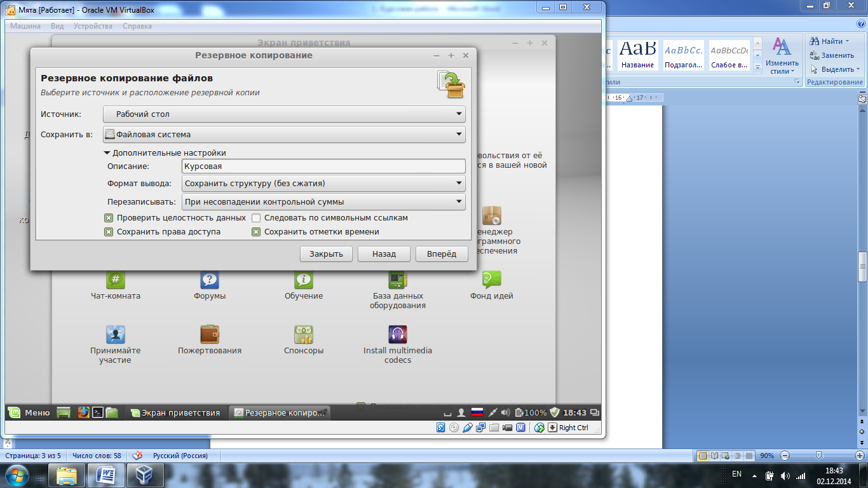Image resolution: width=868 pixels, height=488 pixels.
Task: Open the terminal from the Mint panel
Action: [98, 412]
